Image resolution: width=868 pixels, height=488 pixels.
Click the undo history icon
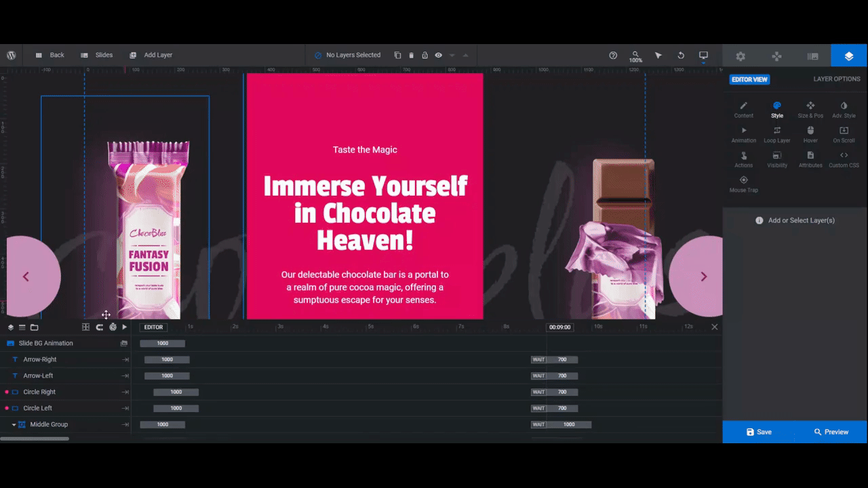pyautogui.click(x=681, y=55)
